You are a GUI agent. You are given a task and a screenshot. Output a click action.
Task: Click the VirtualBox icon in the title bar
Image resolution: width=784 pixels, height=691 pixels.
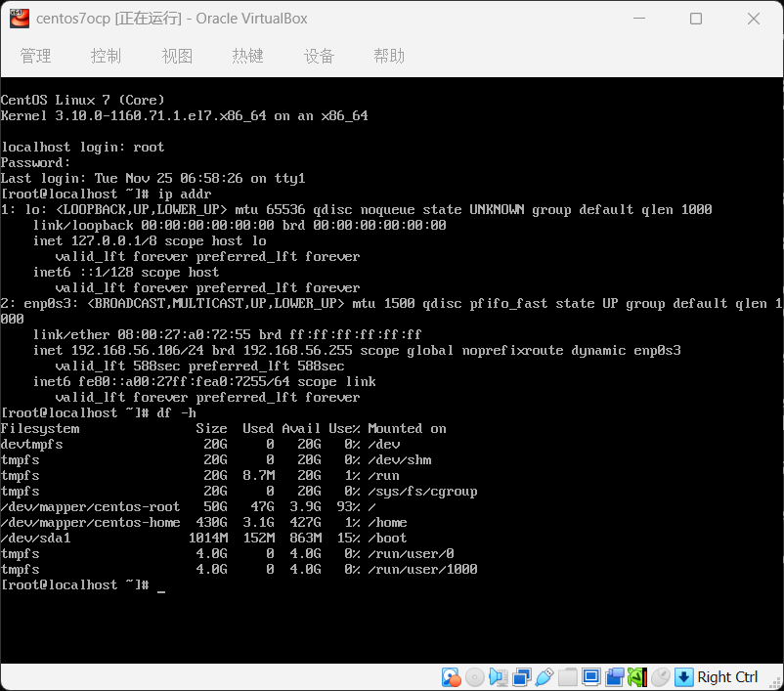(x=18, y=19)
